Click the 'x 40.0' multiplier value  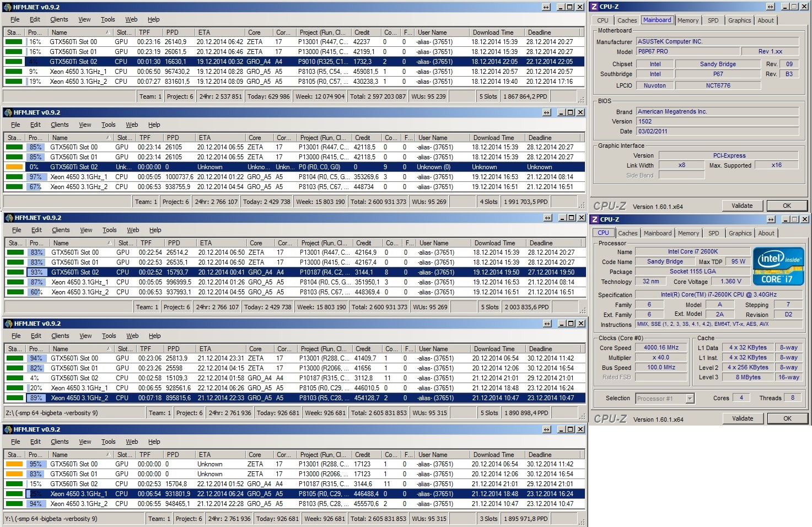(x=661, y=357)
